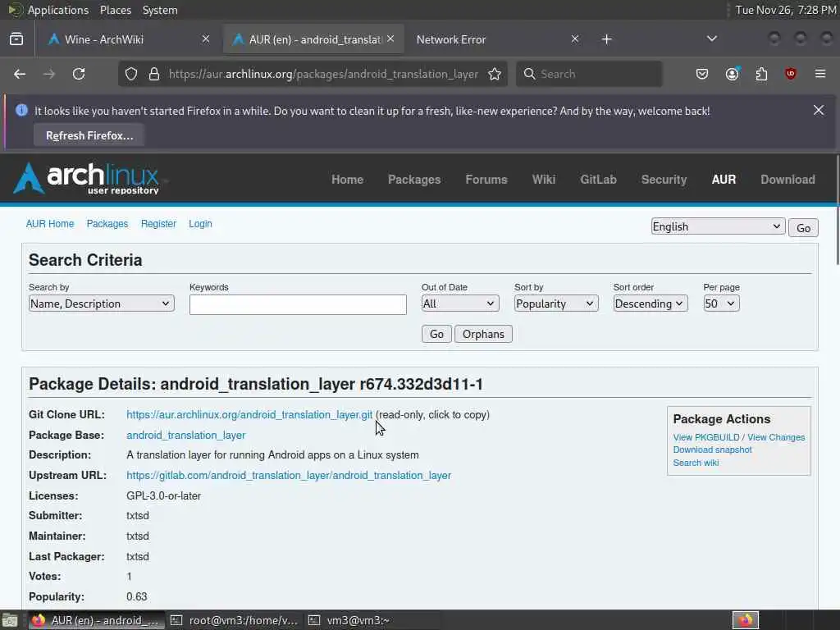Viewport: 840px width, 630px height.
Task: Click the site security padlock icon
Action: [154, 74]
